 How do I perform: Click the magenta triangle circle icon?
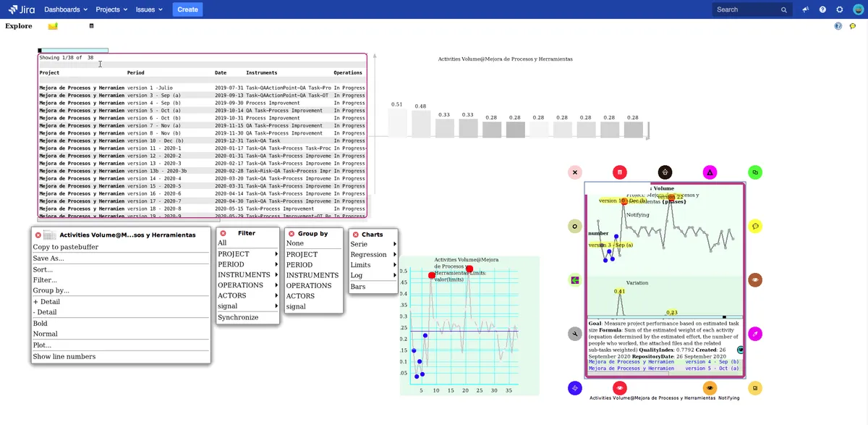pyautogui.click(x=710, y=172)
